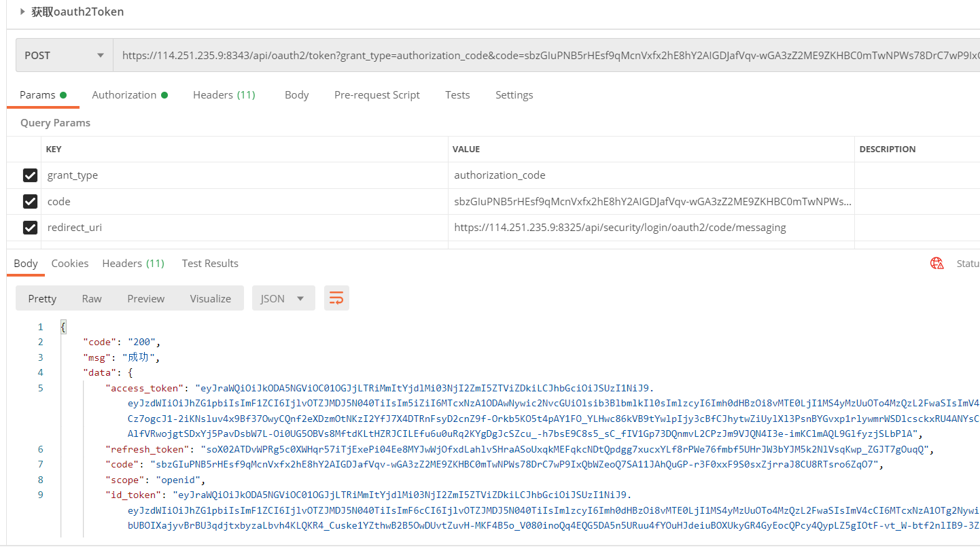
Task: View the Test Results tab
Action: [210, 264]
